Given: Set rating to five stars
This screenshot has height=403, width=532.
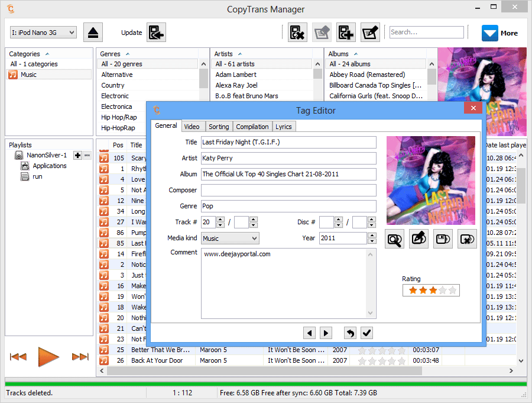Looking at the screenshot, I should click(453, 290).
